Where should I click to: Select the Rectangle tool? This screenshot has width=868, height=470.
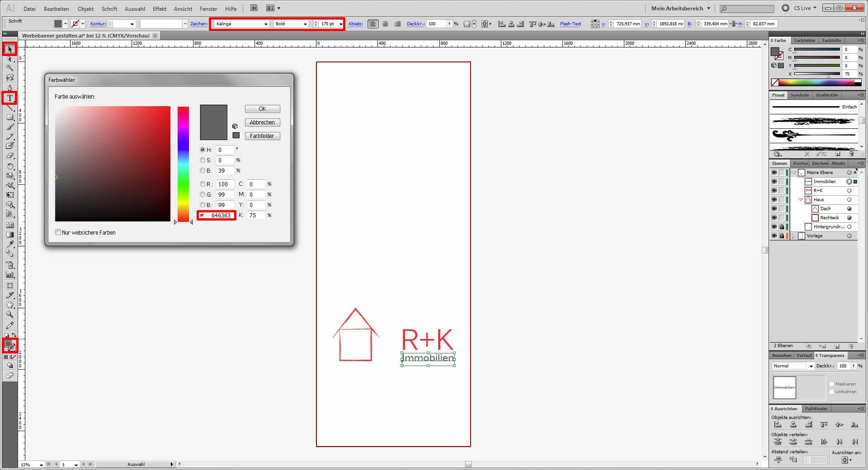pyautogui.click(x=9, y=117)
